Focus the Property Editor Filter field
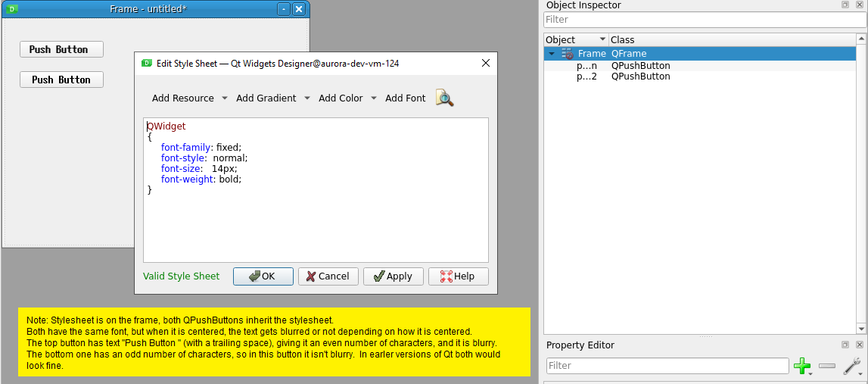The width and height of the screenshot is (868, 384). pyautogui.click(x=667, y=366)
